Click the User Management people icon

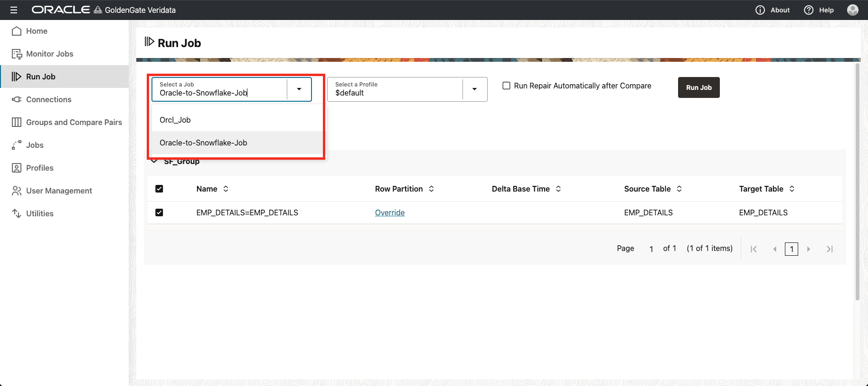point(17,191)
